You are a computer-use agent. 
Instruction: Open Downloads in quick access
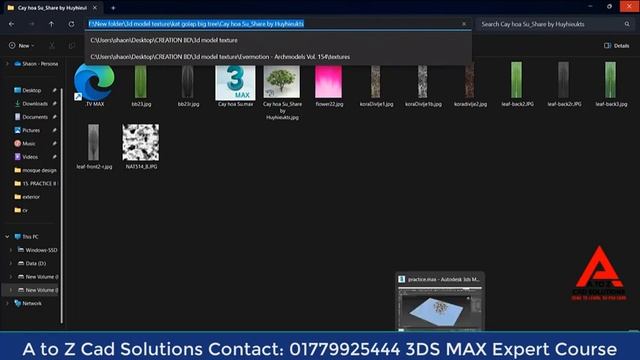[35, 104]
